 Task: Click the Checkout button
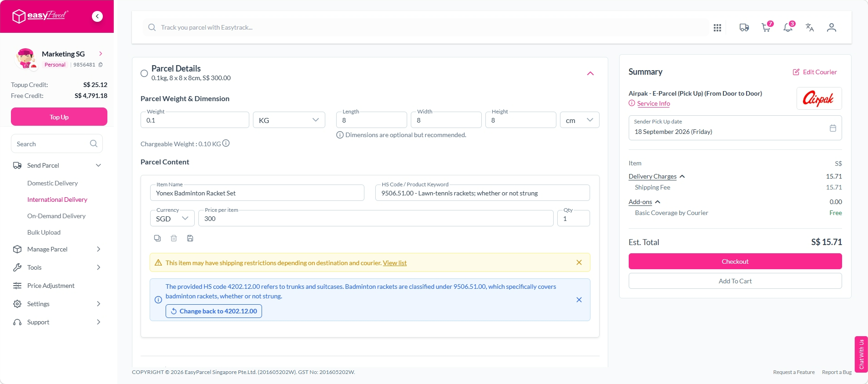click(x=735, y=261)
